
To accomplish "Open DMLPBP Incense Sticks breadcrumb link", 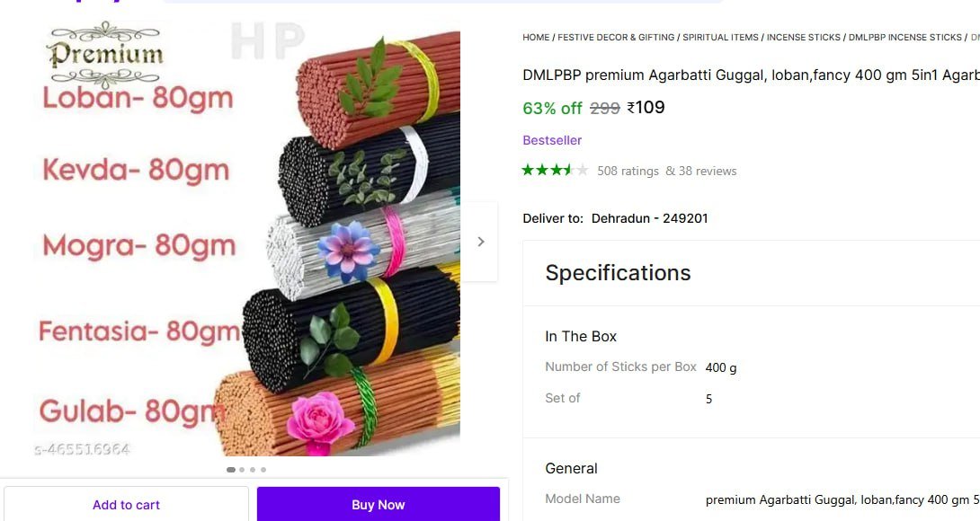I will click(904, 38).
